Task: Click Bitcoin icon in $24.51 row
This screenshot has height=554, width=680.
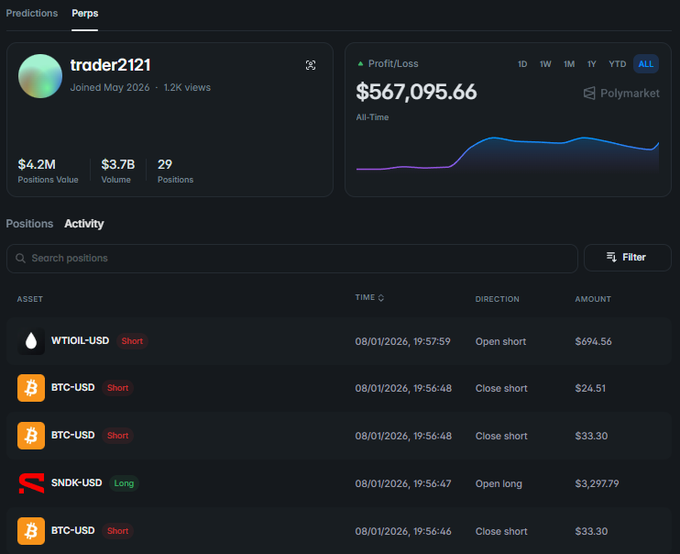Action: click(31, 388)
